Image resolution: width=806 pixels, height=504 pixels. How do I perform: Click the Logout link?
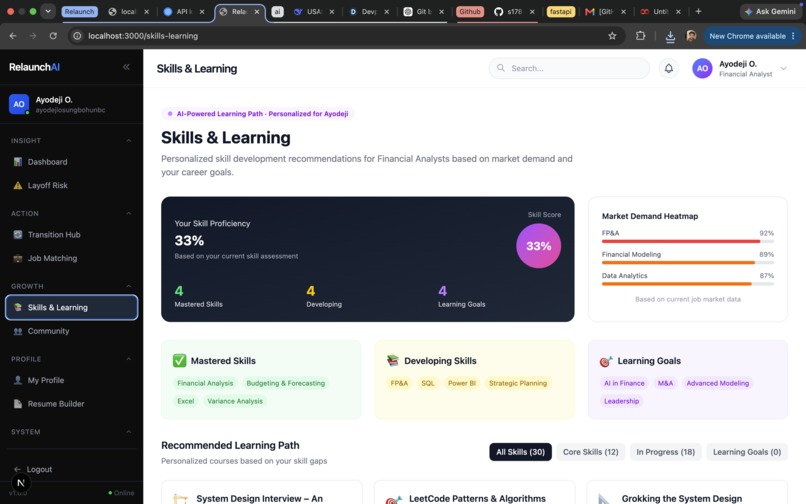(x=39, y=469)
